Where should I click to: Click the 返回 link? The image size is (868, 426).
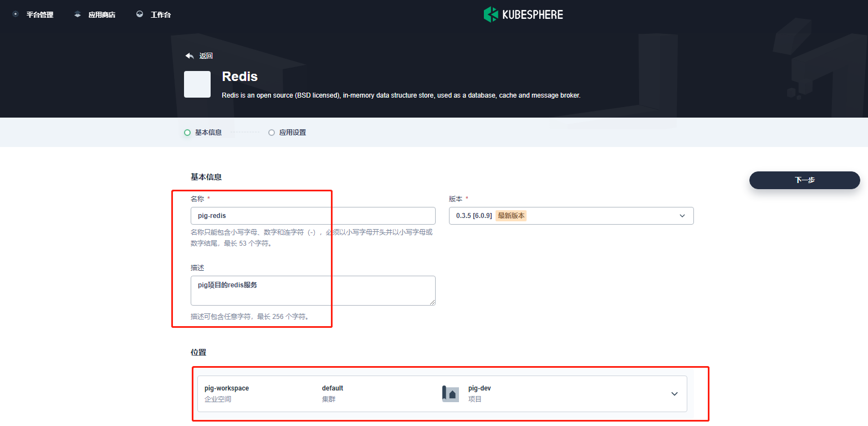pos(206,56)
